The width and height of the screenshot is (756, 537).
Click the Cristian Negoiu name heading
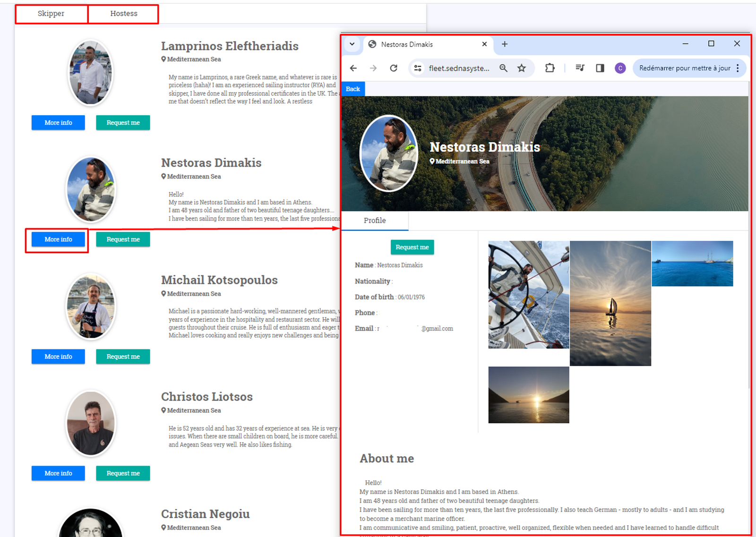(205, 514)
